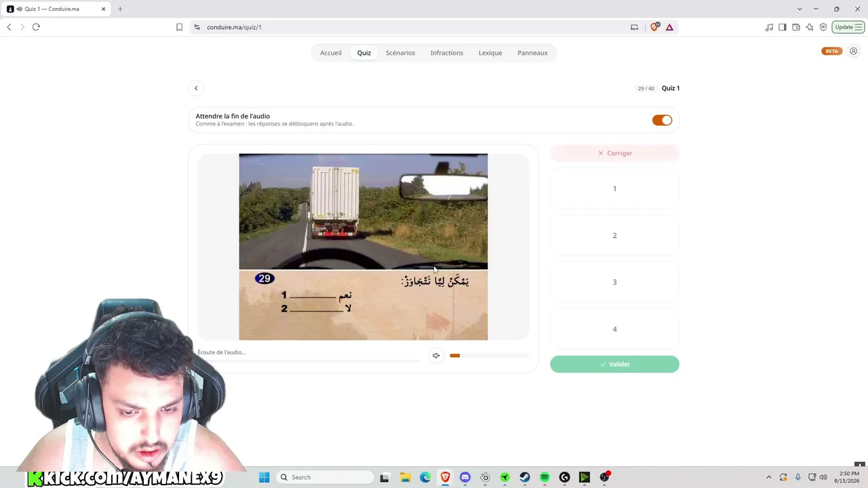The height and width of the screenshot is (488, 868).
Task: Click the Update menu button
Action: click(x=848, y=27)
